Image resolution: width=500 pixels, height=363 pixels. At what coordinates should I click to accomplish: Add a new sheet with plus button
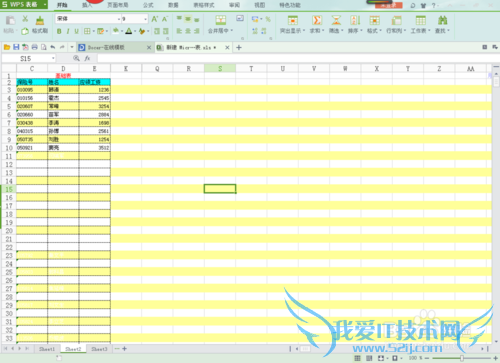(124, 349)
